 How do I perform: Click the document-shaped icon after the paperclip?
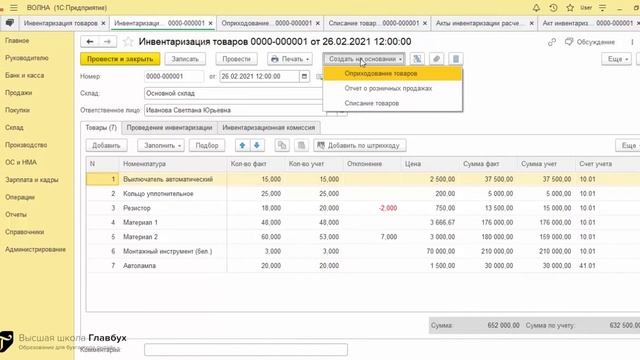tap(456, 59)
